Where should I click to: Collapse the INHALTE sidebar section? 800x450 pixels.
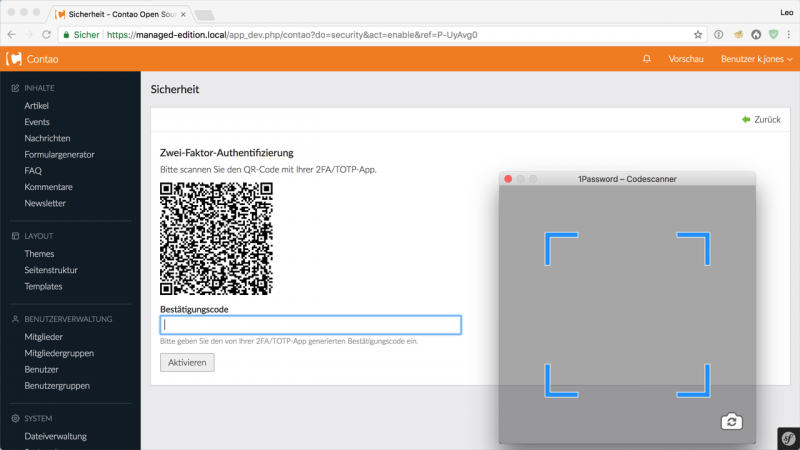point(40,88)
